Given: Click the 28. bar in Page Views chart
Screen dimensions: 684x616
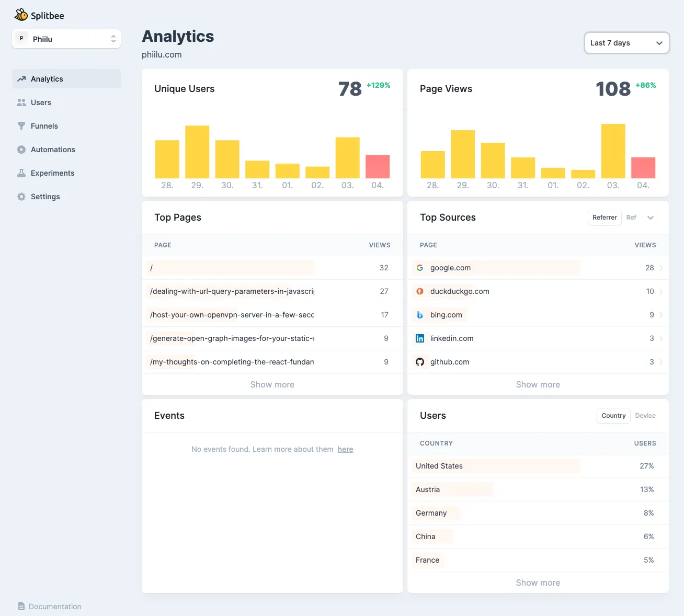Looking at the screenshot, I should pyautogui.click(x=432, y=165).
